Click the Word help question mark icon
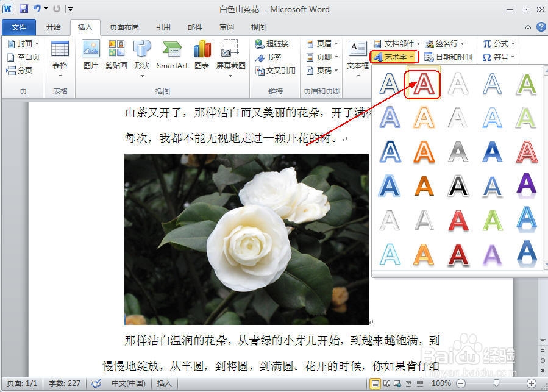 coord(541,27)
